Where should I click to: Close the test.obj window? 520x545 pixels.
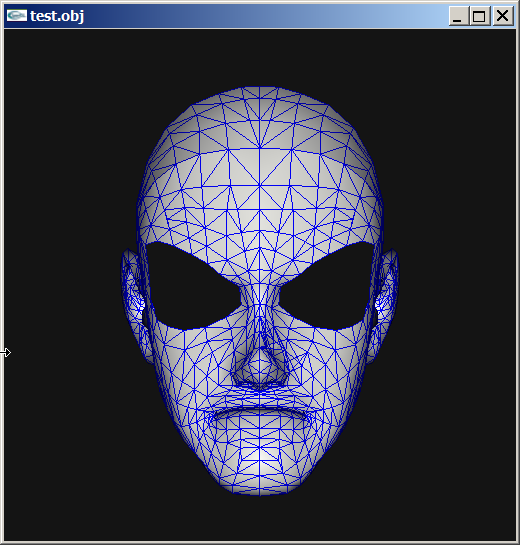502,16
